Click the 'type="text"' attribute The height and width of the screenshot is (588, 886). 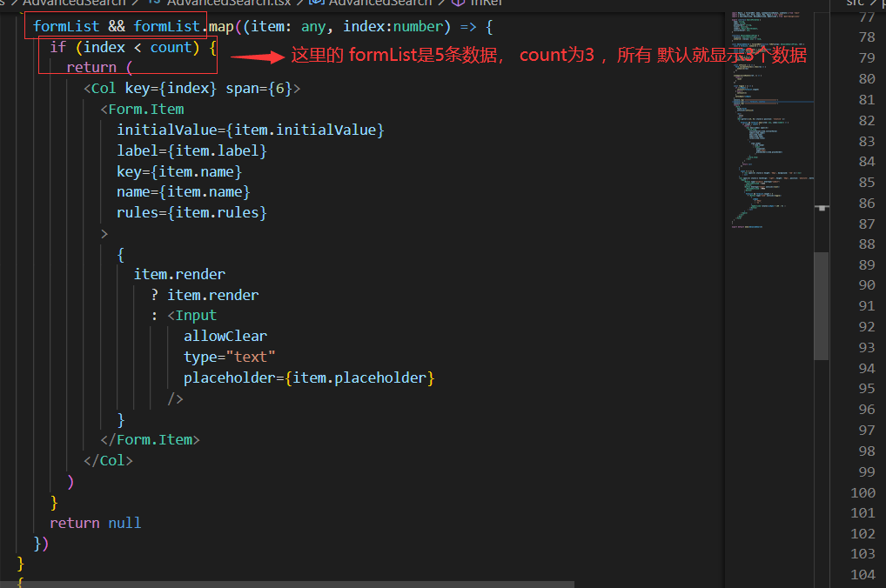click(230, 357)
